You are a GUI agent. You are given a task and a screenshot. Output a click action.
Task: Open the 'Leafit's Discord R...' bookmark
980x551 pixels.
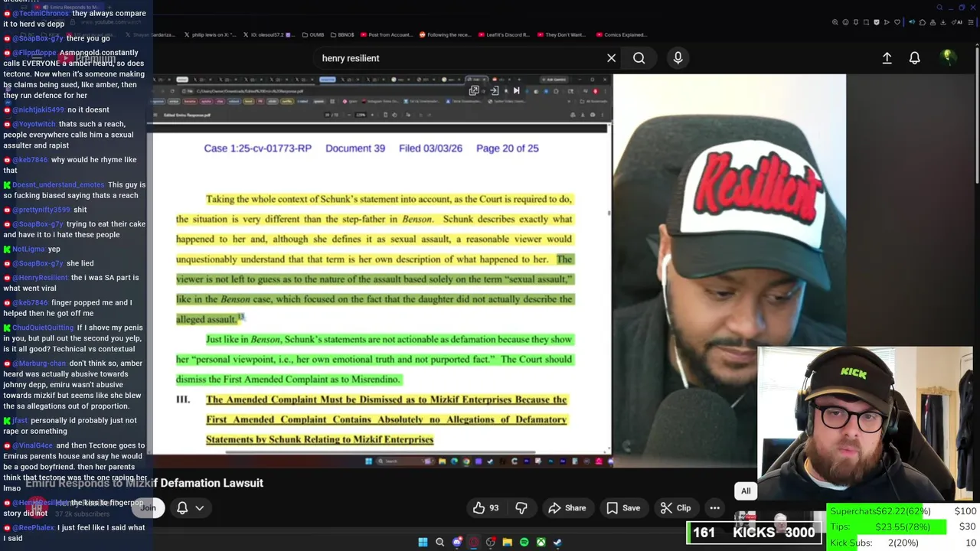[x=504, y=34]
